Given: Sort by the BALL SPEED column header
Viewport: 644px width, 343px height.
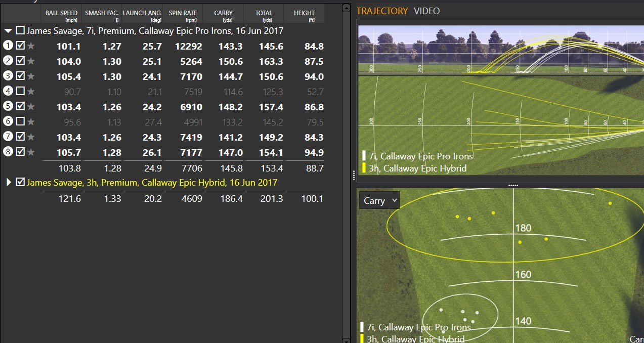Looking at the screenshot, I should point(61,14).
